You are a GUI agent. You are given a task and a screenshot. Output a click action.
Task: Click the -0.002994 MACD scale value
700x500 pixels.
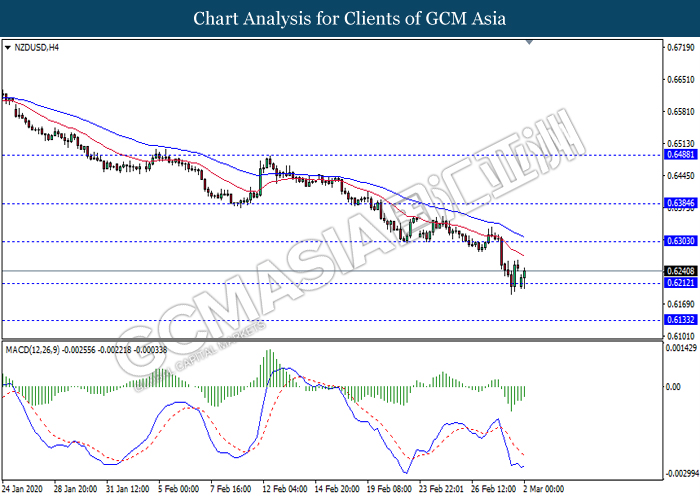coord(680,473)
